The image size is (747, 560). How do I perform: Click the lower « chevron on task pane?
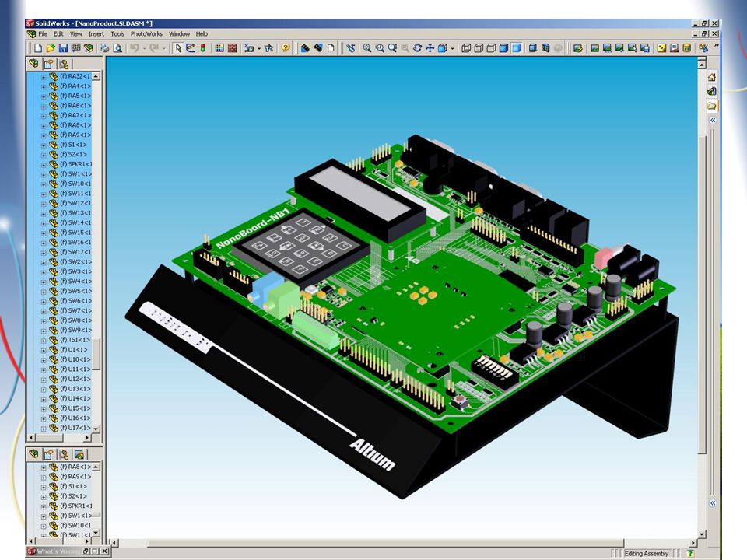pos(712,503)
